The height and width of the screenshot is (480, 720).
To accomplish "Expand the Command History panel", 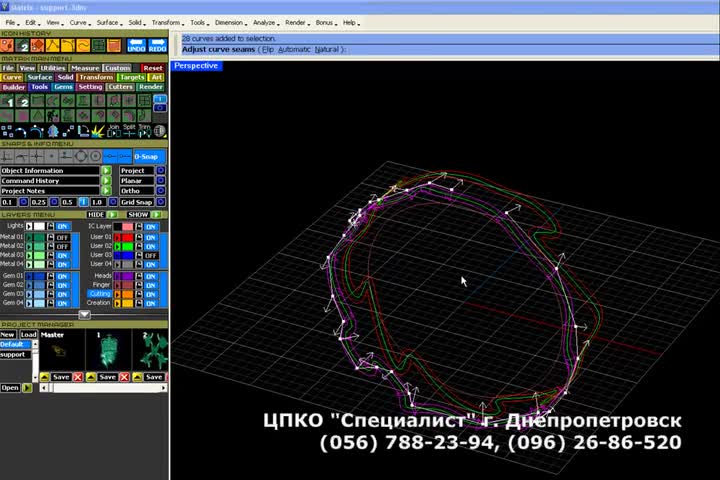I will pos(106,181).
